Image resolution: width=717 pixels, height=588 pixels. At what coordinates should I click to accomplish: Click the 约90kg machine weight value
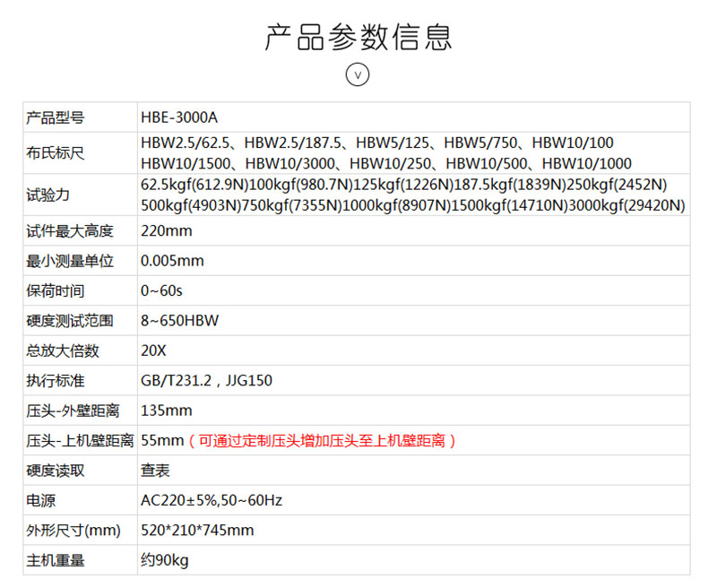click(x=165, y=560)
